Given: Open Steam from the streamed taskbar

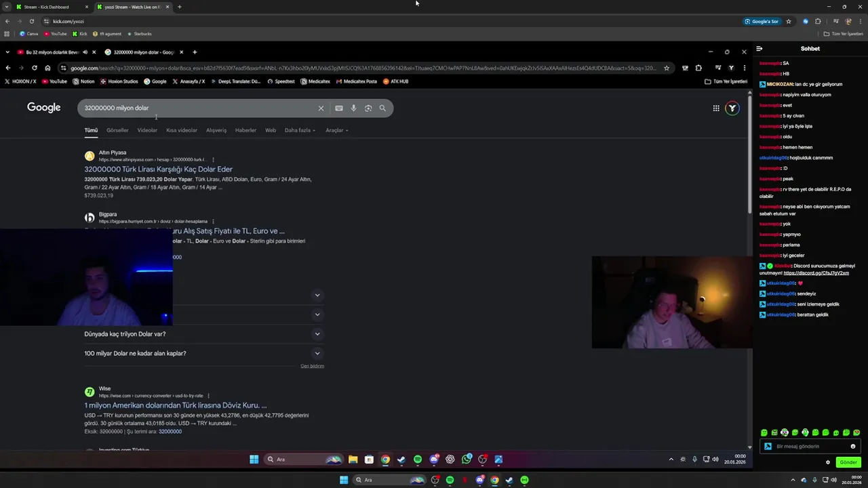Looking at the screenshot, I should (x=401, y=460).
